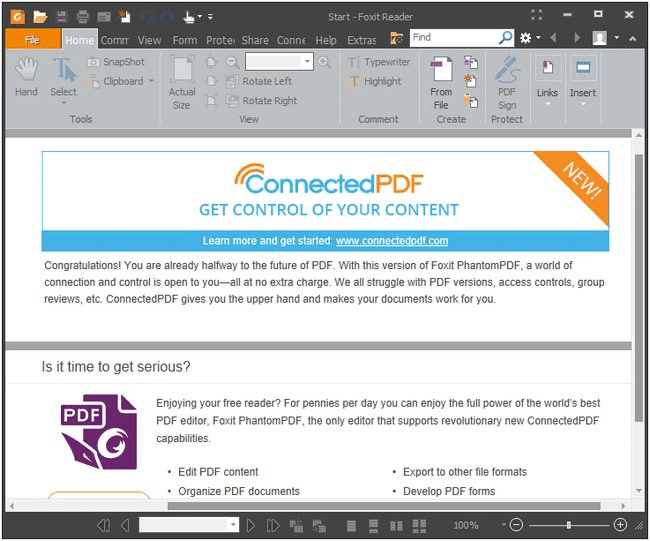Switch to the View ribbon tab
The image size is (650, 541).
pos(149,40)
